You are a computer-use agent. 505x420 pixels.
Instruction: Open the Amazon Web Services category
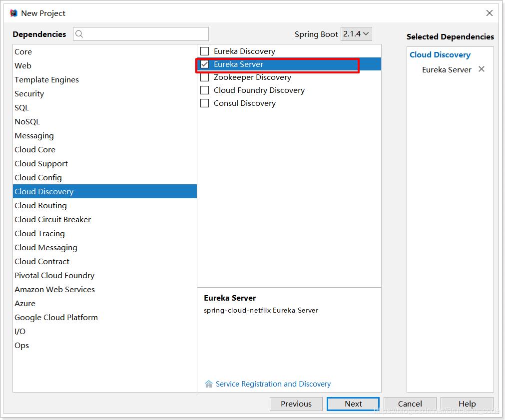click(x=105, y=290)
